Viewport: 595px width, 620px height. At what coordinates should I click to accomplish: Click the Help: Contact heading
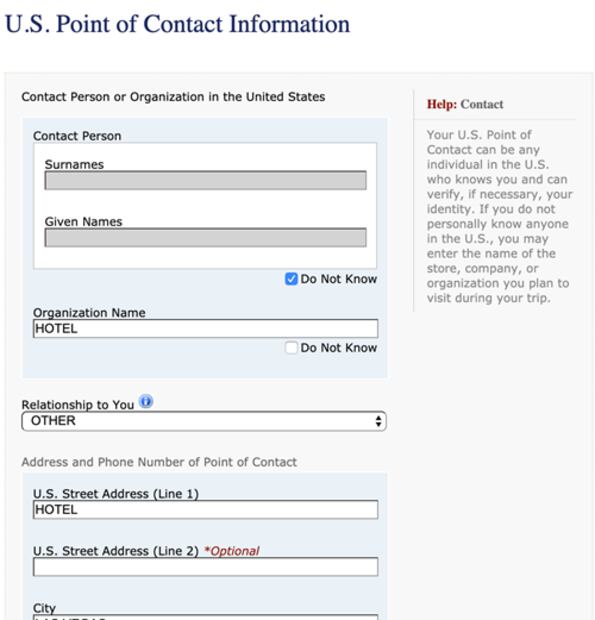point(465,104)
